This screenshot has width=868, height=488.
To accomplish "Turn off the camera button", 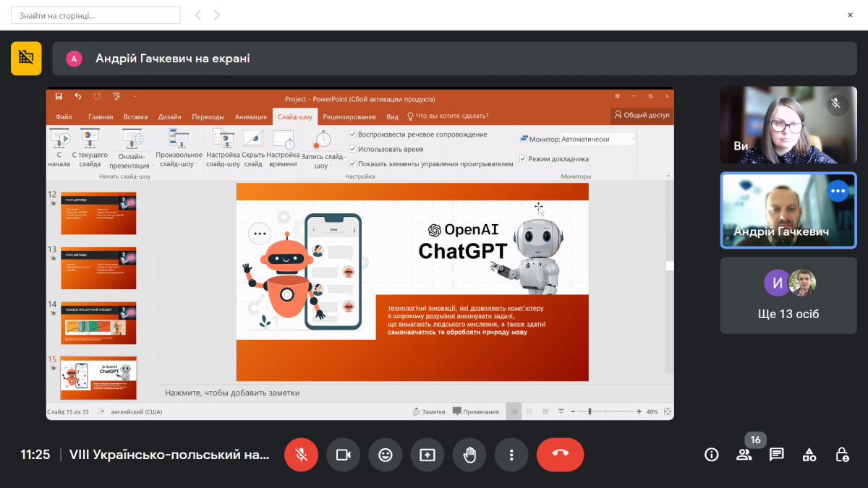I will 344,455.
